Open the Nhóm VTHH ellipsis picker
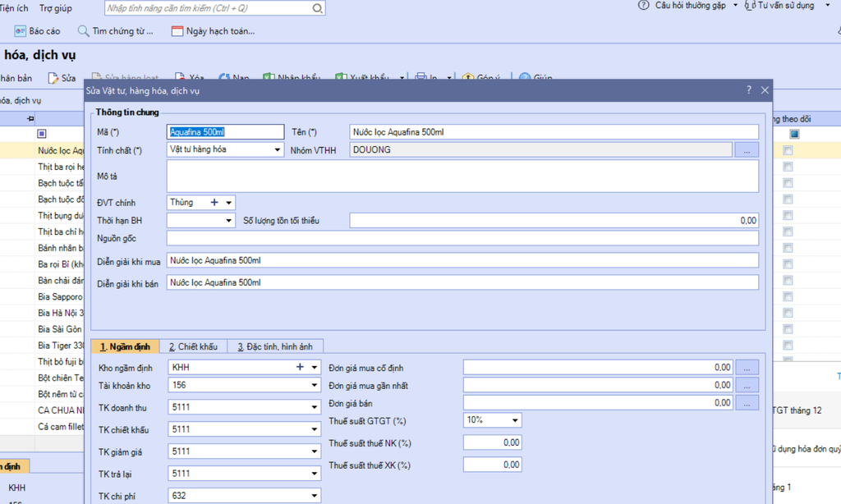Image resolution: width=841 pixels, height=504 pixels. tap(747, 150)
